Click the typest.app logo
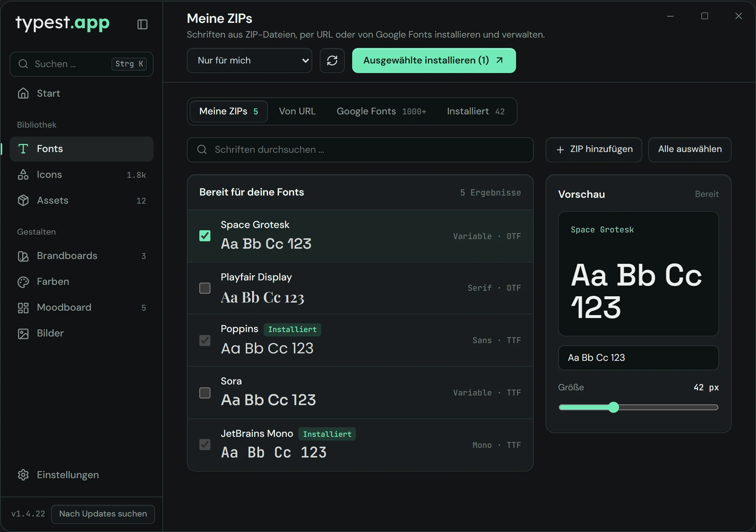This screenshot has height=532, width=756. point(63,23)
